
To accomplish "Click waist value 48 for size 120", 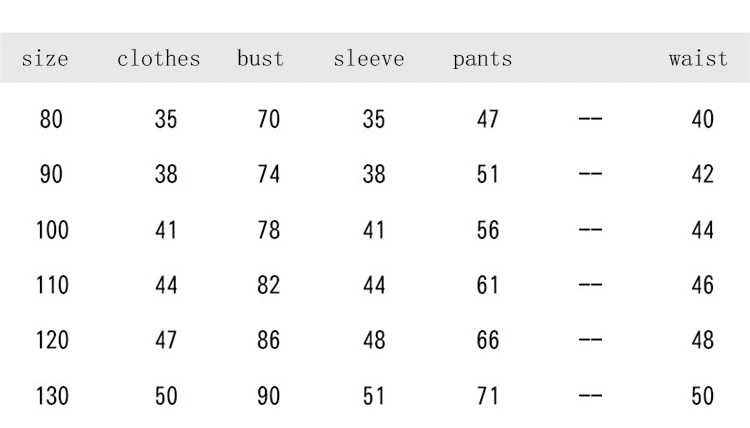I will 703,341.
